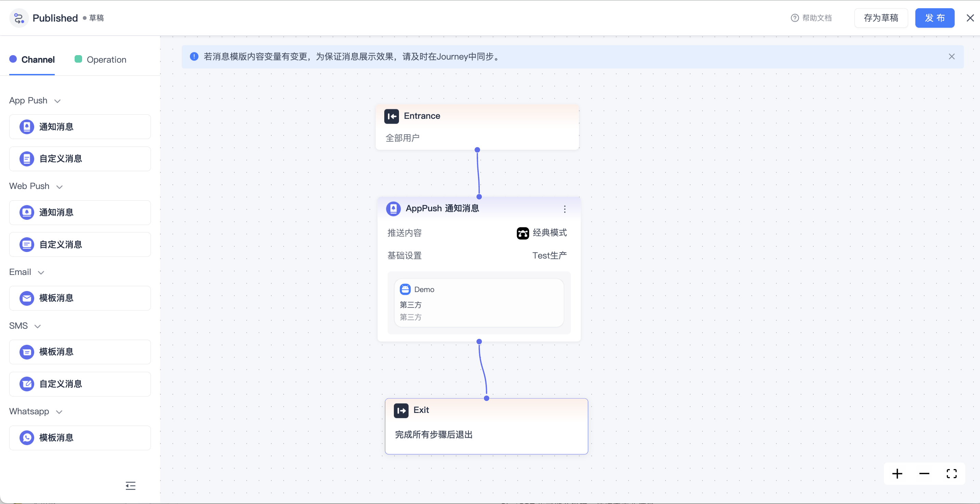Screen dimensions: 980x504
Task: Dismiss the blue info banner
Action: coord(952,57)
